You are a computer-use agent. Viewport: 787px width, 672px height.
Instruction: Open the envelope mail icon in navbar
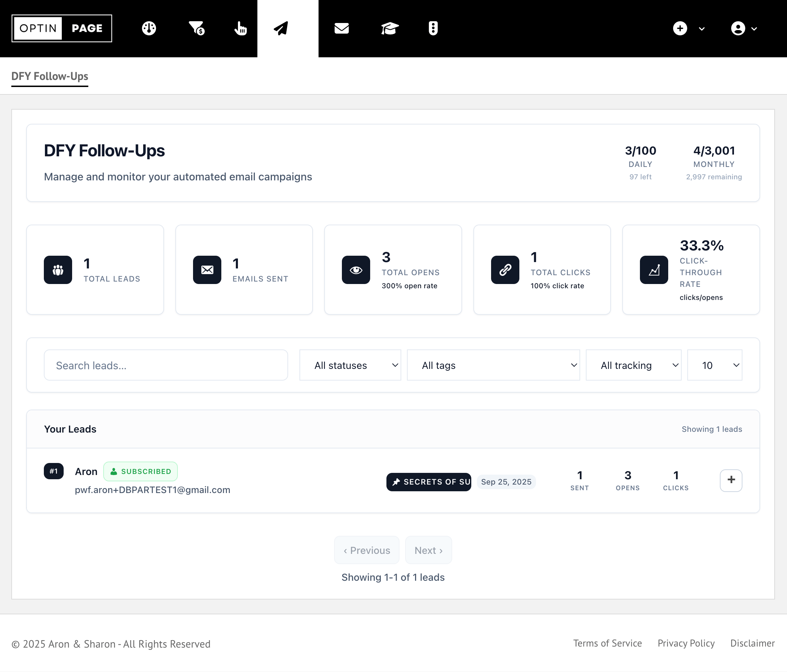[342, 29]
